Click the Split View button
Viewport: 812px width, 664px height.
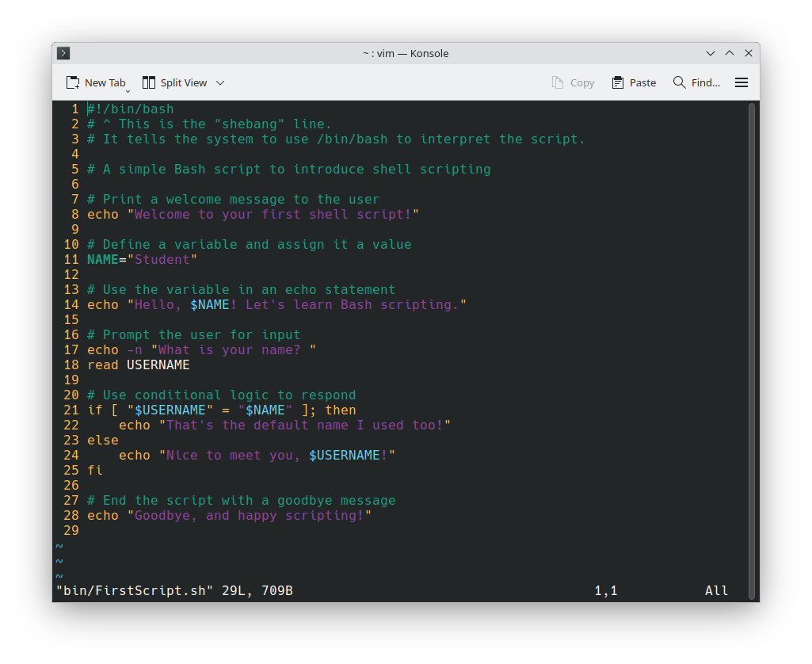click(x=175, y=82)
